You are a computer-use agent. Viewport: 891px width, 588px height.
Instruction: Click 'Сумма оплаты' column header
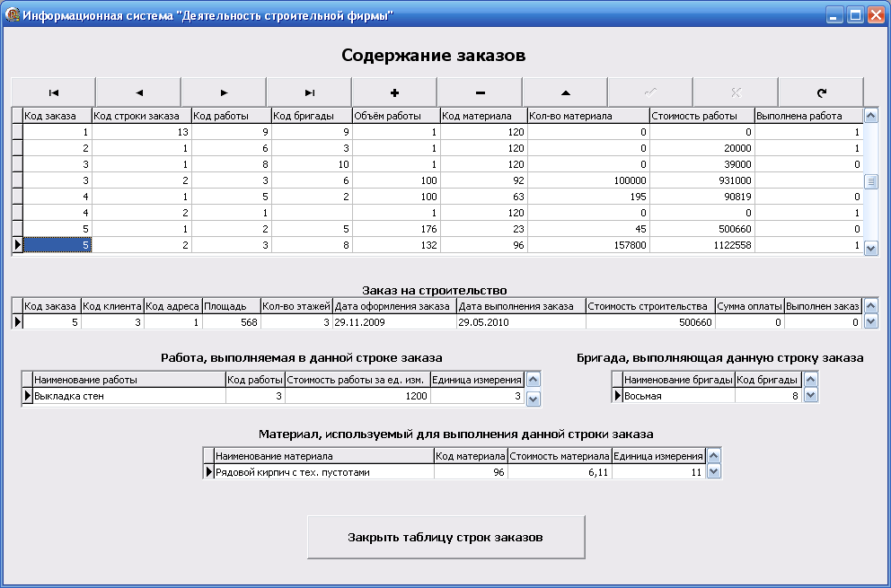point(749,306)
